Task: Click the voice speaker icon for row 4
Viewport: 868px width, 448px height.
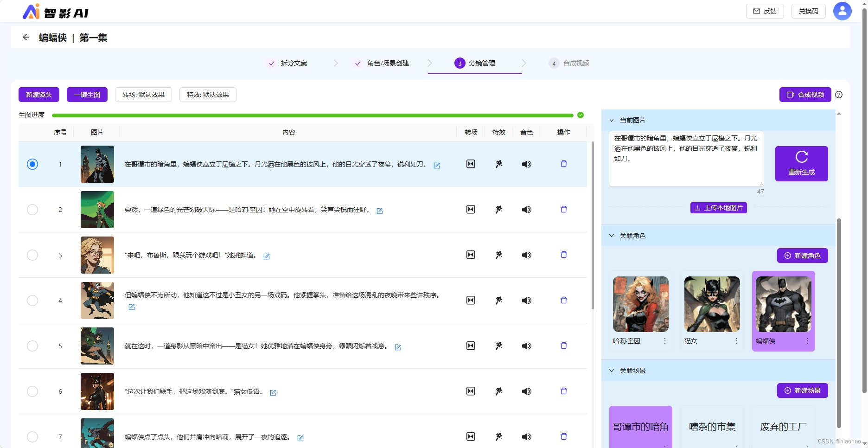Action: 526,301
